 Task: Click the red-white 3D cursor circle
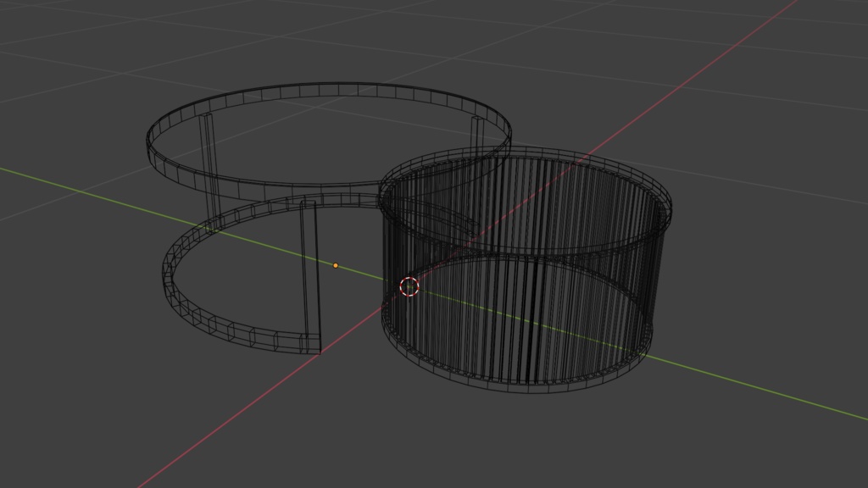(x=409, y=286)
